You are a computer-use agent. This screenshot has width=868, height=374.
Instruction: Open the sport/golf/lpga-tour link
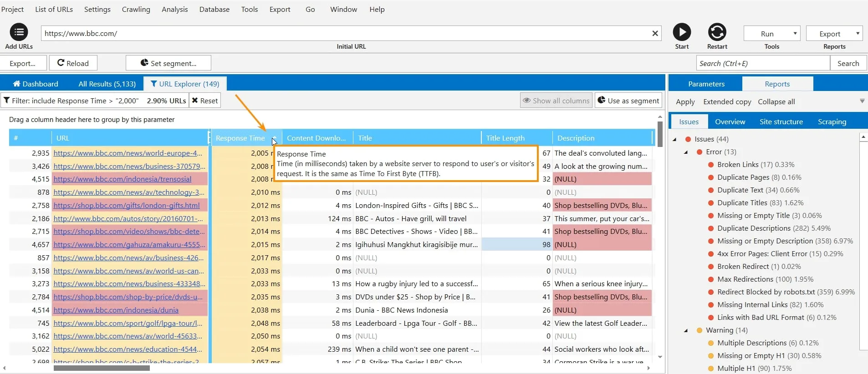click(x=128, y=323)
